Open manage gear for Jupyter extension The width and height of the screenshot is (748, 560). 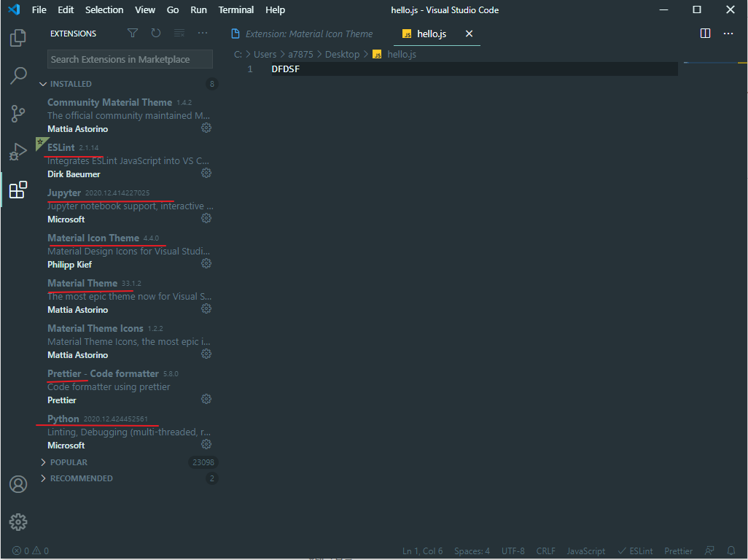(206, 219)
